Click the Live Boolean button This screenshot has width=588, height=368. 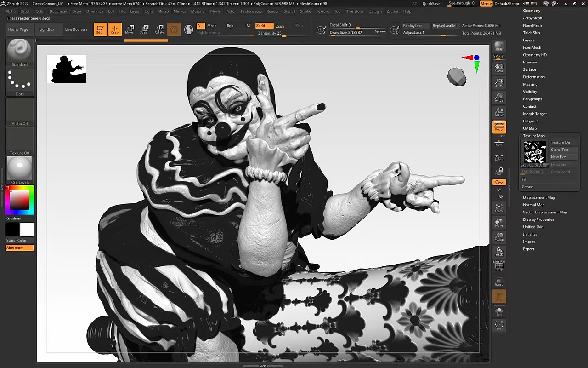76,29
